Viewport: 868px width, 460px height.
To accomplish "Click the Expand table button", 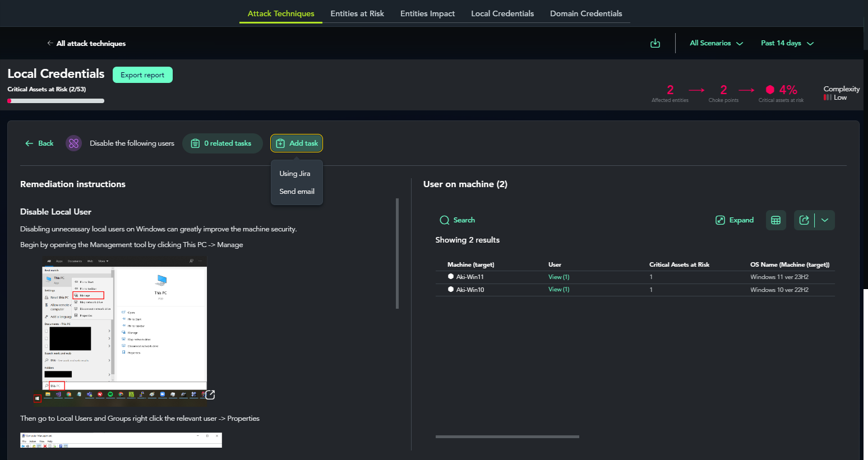I will [x=735, y=220].
